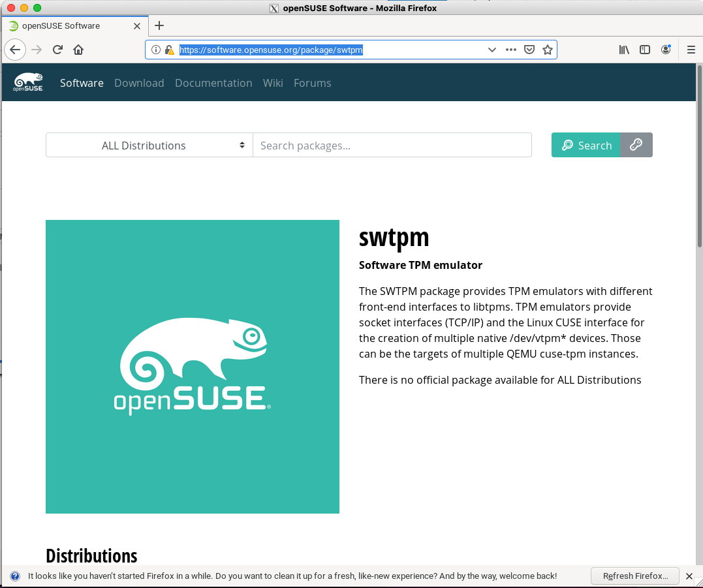The width and height of the screenshot is (703, 588).
Task: Open the Download nav item
Action: tap(139, 83)
